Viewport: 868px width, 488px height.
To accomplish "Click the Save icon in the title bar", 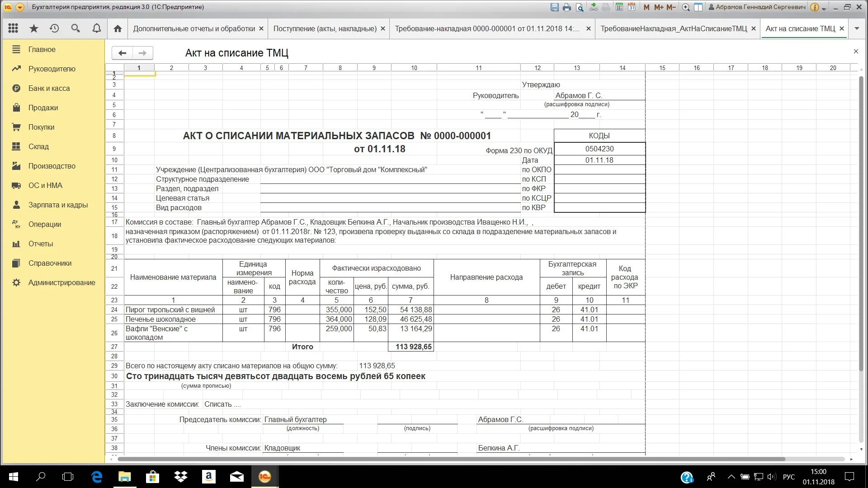I will pos(554,7).
